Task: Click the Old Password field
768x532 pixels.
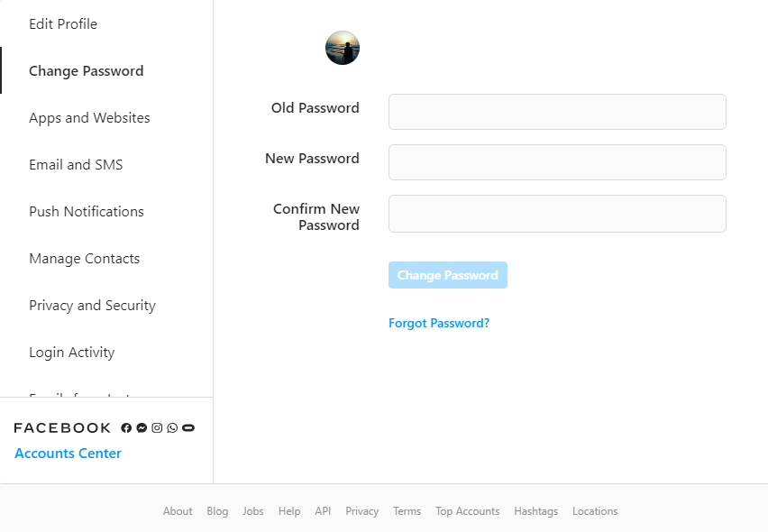Action: 557,112
